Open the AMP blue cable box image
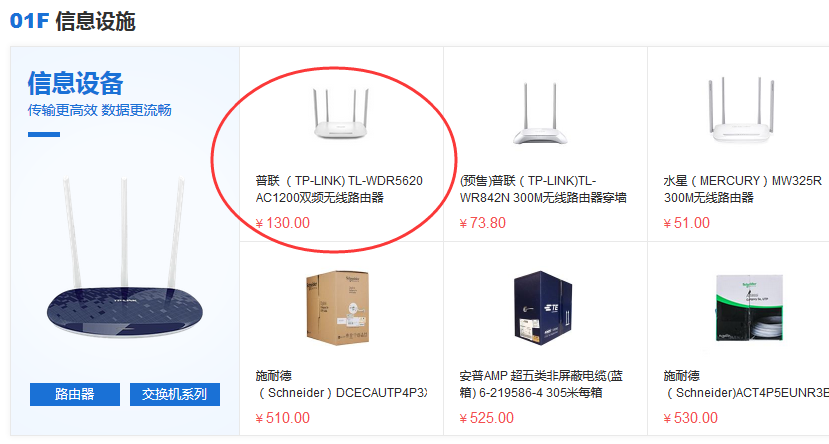The height and width of the screenshot is (444, 829). click(543, 308)
